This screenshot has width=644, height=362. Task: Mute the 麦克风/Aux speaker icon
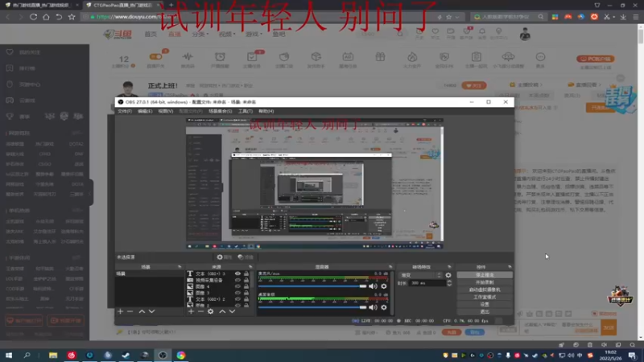coord(373,286)
